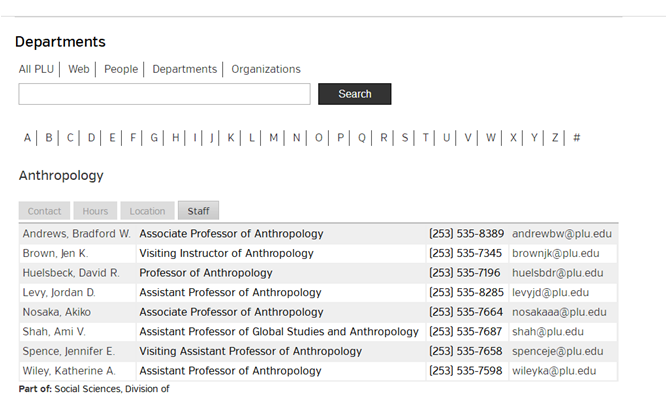Switch to the Contact tab

[x=44, y=211]
